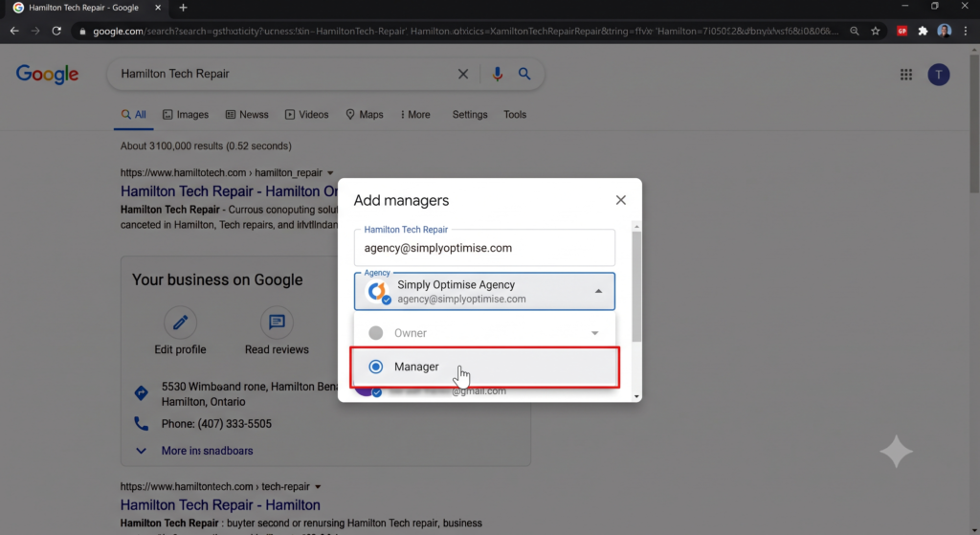The height and width of the screenshot is (535, 980).
Task: Click the About 3100,000 results text
Action: pyautogui.click(x=207, y=146)
